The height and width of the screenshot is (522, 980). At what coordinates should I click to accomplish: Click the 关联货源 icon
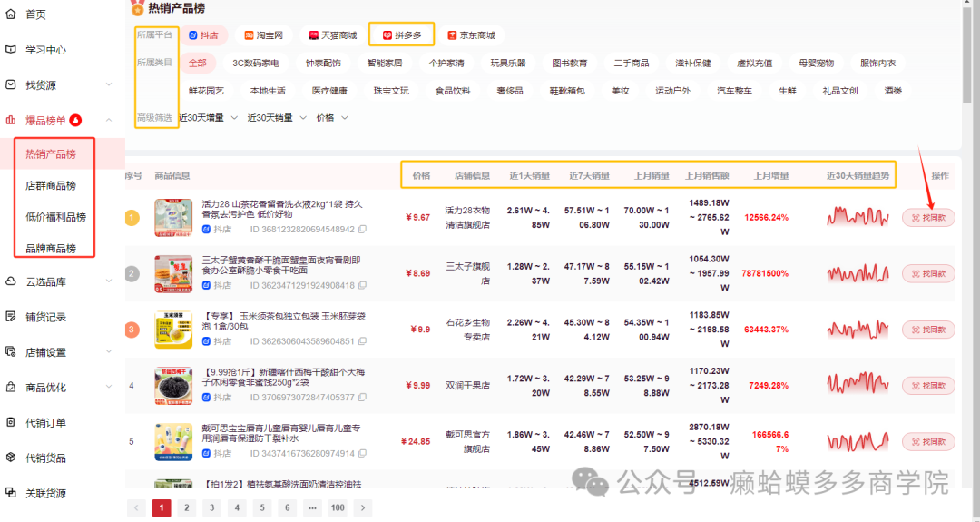point(11,493)
